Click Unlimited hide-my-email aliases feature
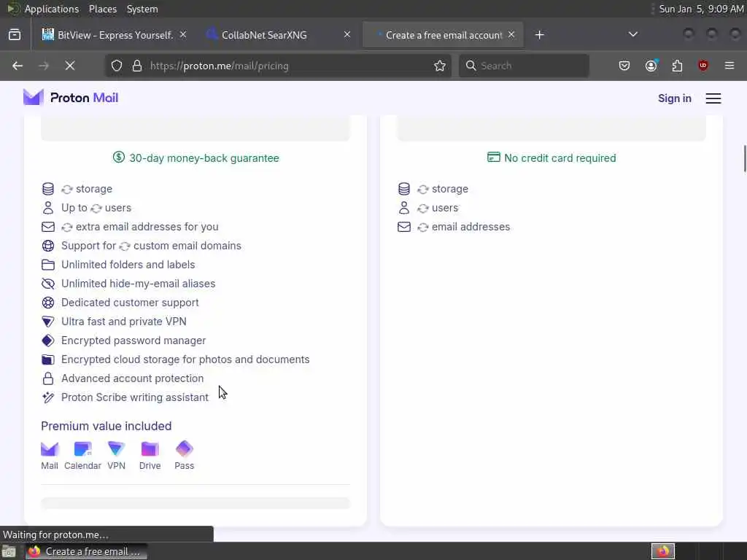The image size is (747, 560). (x=138, y=284)
